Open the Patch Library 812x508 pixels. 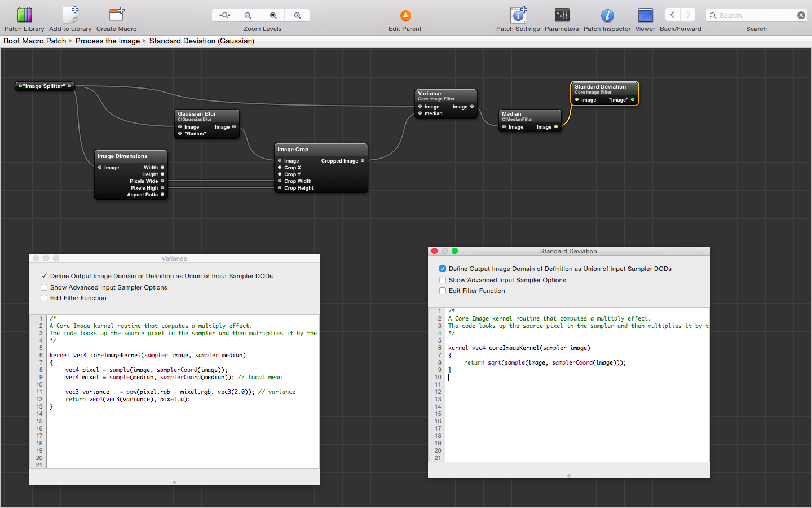[24, 15]
